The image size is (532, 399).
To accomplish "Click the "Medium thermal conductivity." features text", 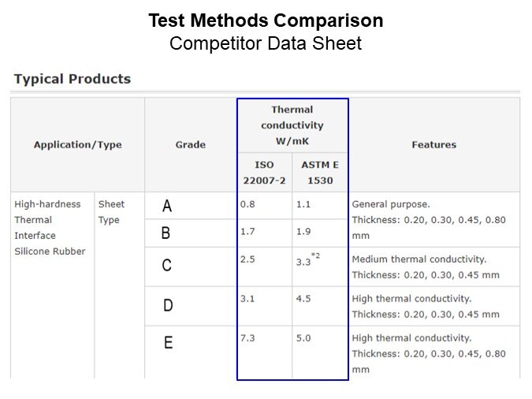I will pos(419,259).
